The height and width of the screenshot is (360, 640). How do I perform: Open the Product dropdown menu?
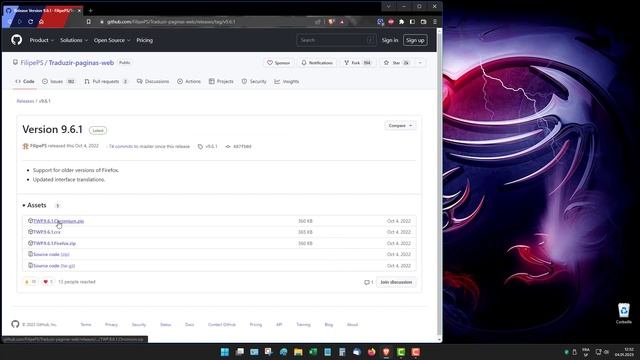42,40
